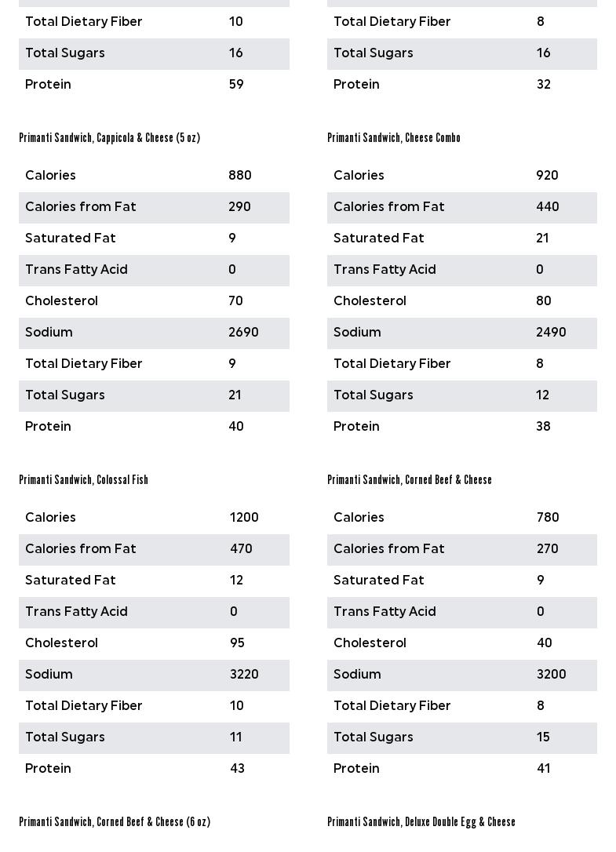The width and height of the screenshot is (616, 852).
Task: Click the Corned Beef & Cheese (6 oz) heading
Action: click(x=115, y=822)
